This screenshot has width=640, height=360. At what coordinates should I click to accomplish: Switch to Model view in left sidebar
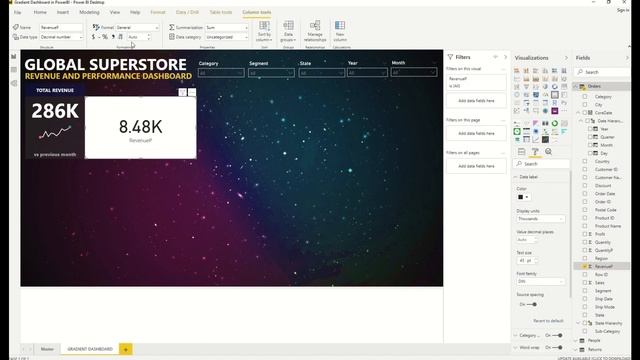[14, 83]
